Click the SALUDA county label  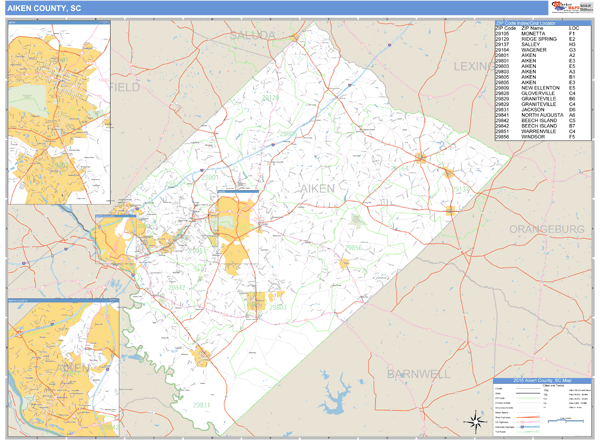[250, 34]
